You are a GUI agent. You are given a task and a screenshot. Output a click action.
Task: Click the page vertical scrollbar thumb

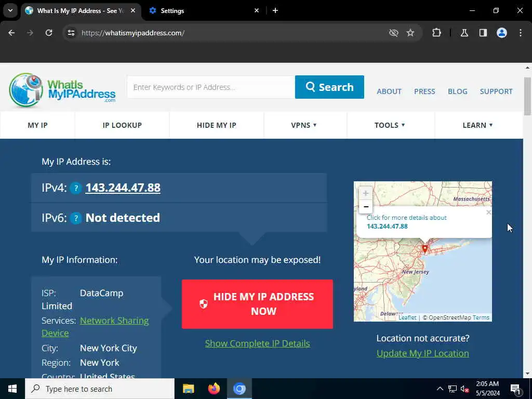pyautogui.click(x=527, y=96)
